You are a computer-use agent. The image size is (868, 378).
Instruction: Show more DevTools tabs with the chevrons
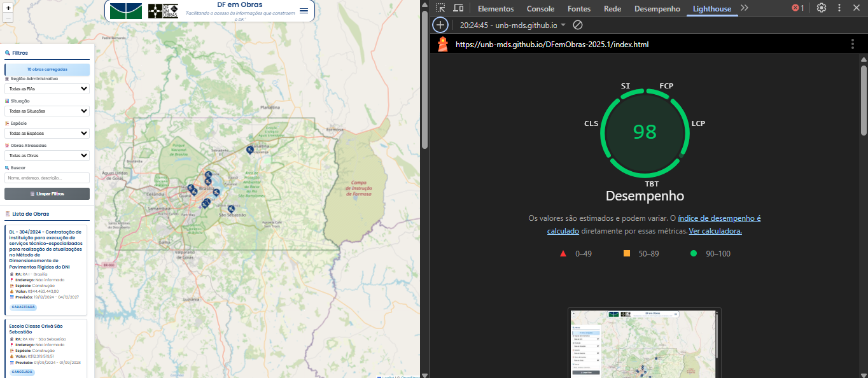(x=745, y=8)
